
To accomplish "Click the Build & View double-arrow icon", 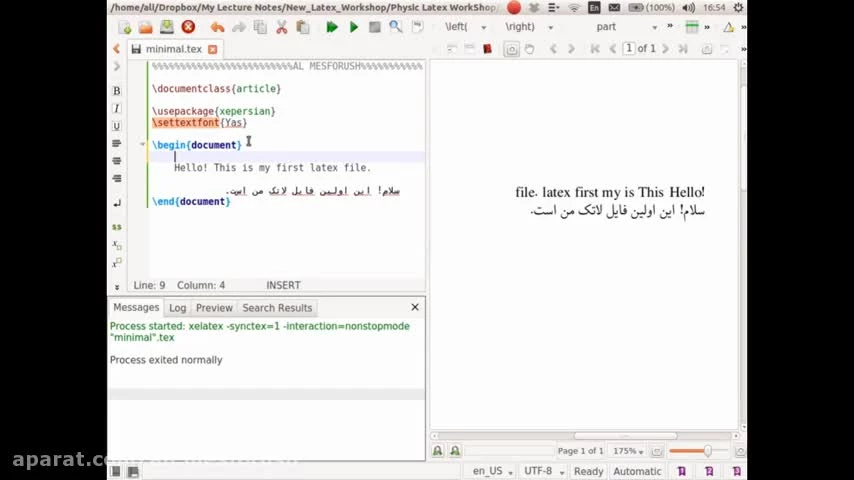I will tap(332, 27).
